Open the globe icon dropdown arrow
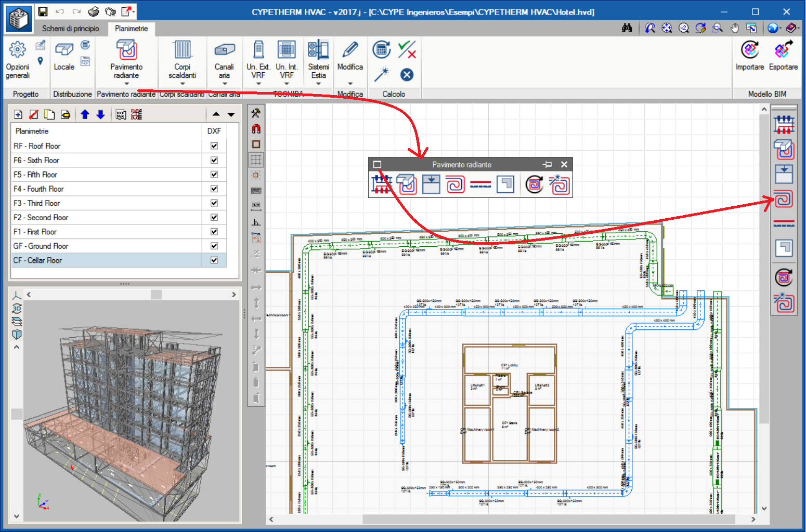 (782, 28)
